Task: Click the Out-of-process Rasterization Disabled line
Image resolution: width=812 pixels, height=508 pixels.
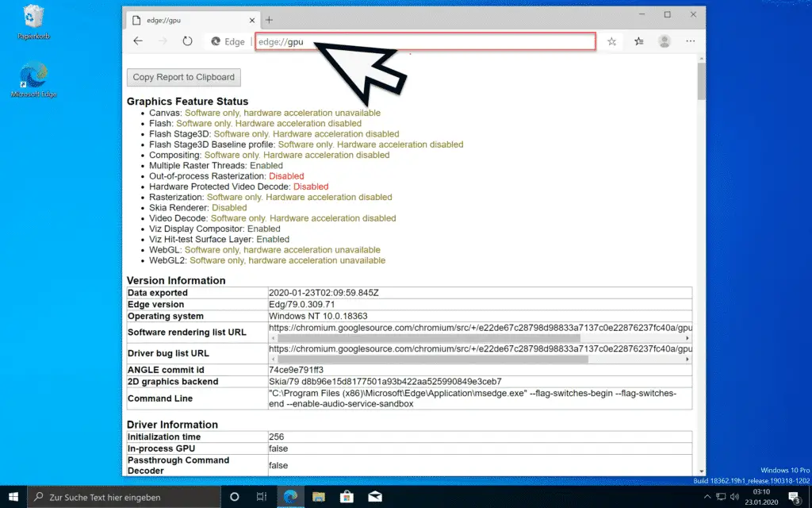Action: coord(226,176)
